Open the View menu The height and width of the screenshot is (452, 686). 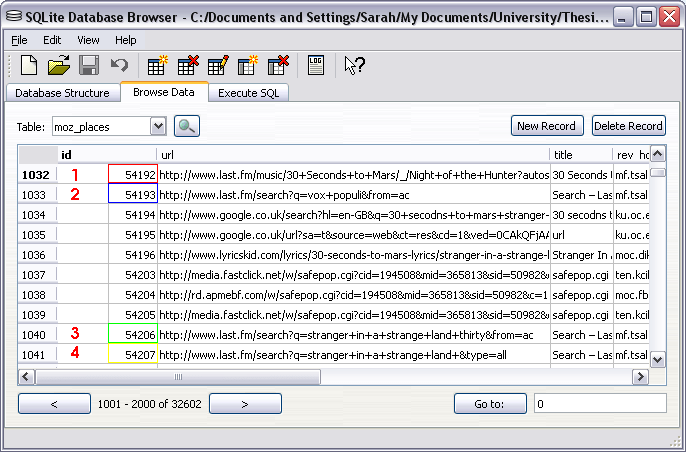click(x=88, y=40)
